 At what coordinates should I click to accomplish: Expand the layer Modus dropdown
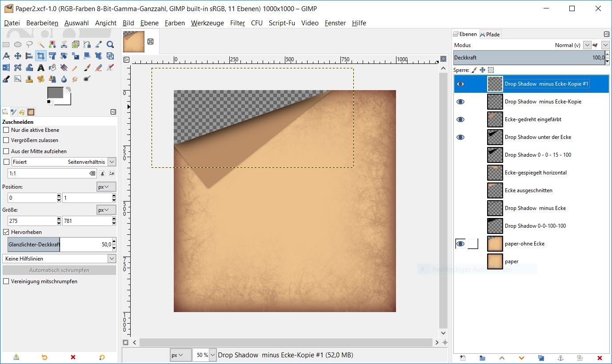(x=587, y=45)
